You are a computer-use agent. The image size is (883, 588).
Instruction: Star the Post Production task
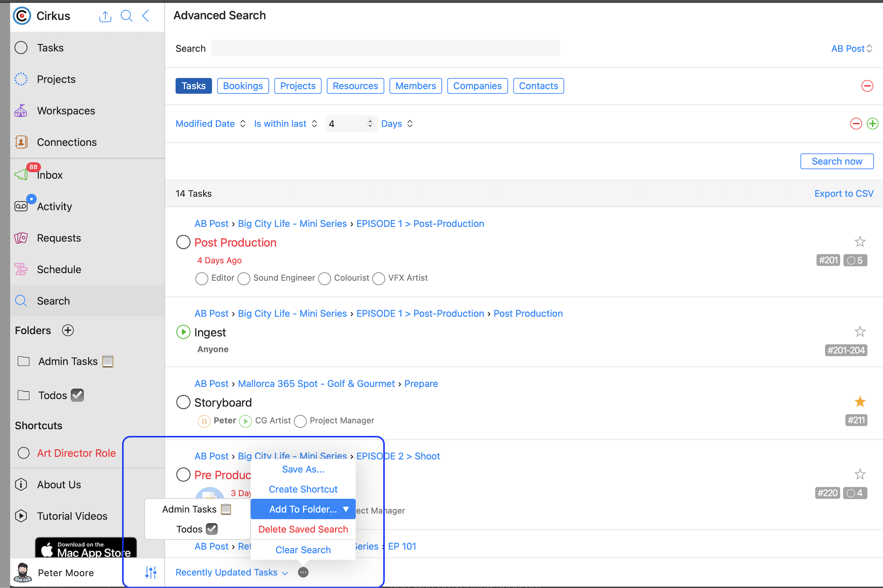860,241
